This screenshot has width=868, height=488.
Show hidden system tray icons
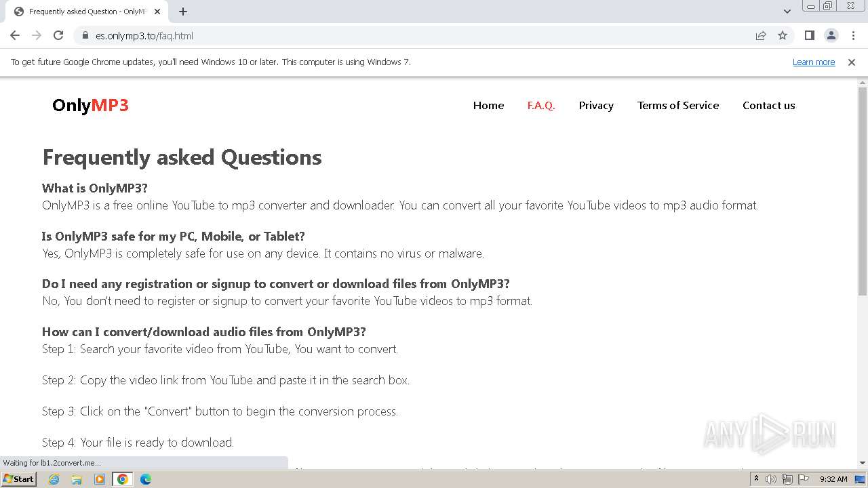(x=756, y=479)
